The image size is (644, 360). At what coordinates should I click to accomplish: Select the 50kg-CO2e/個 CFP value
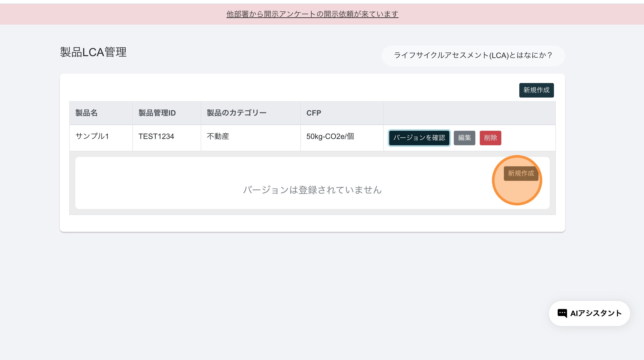(x=330, y=137)
